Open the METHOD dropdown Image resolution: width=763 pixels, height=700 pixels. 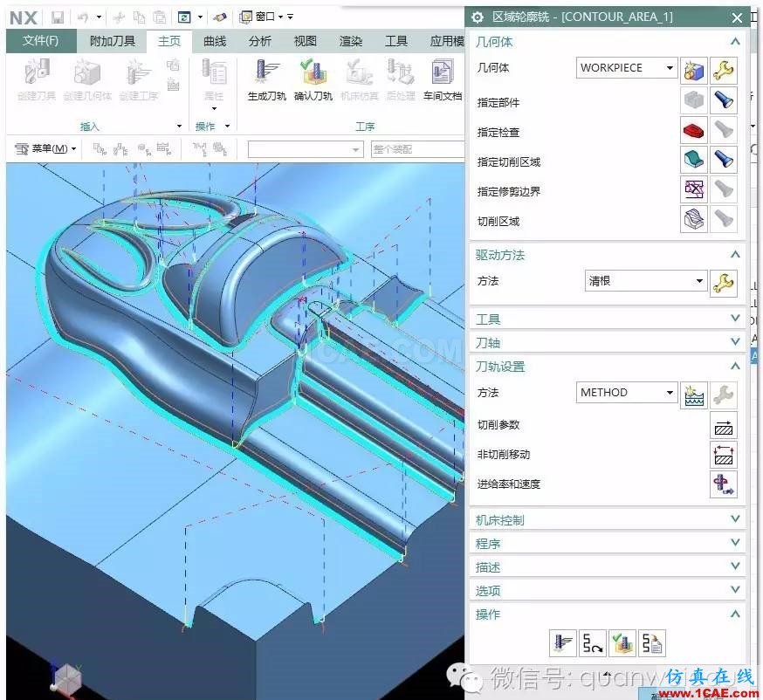point(627,393)
